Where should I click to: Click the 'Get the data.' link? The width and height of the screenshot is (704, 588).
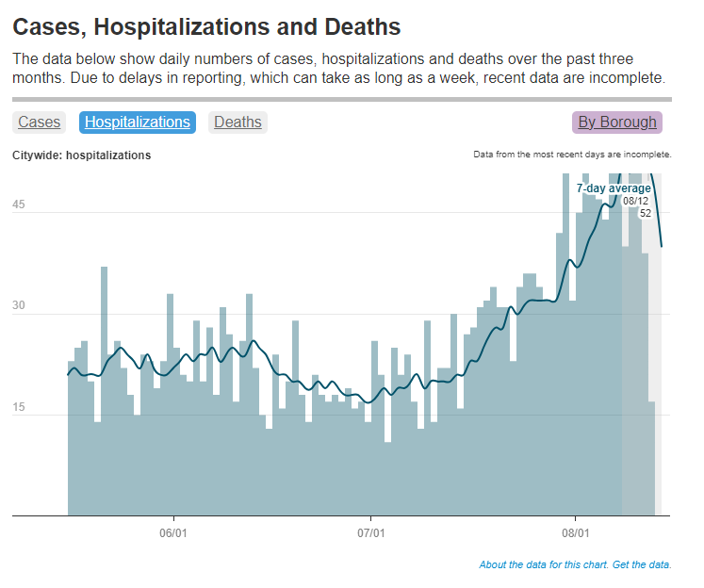click(x=643, y=565)
